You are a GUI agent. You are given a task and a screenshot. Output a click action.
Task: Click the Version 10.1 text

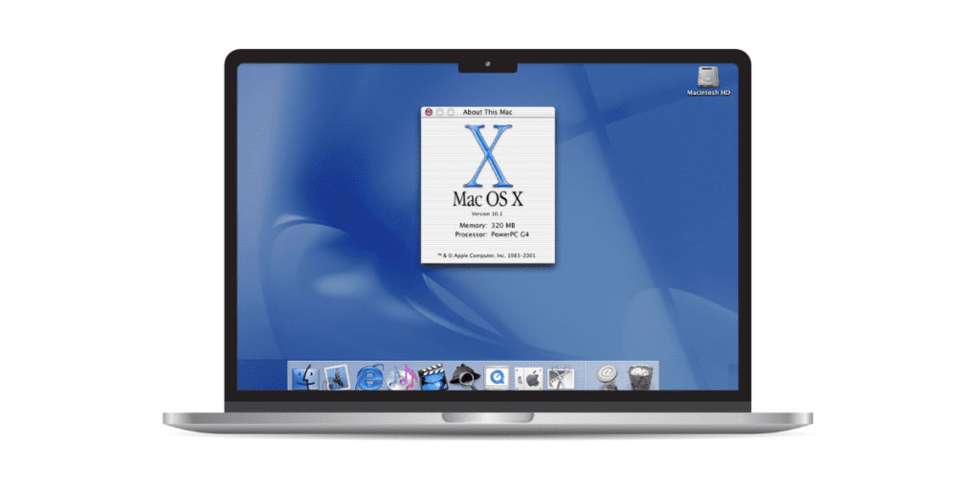[487, 213]
